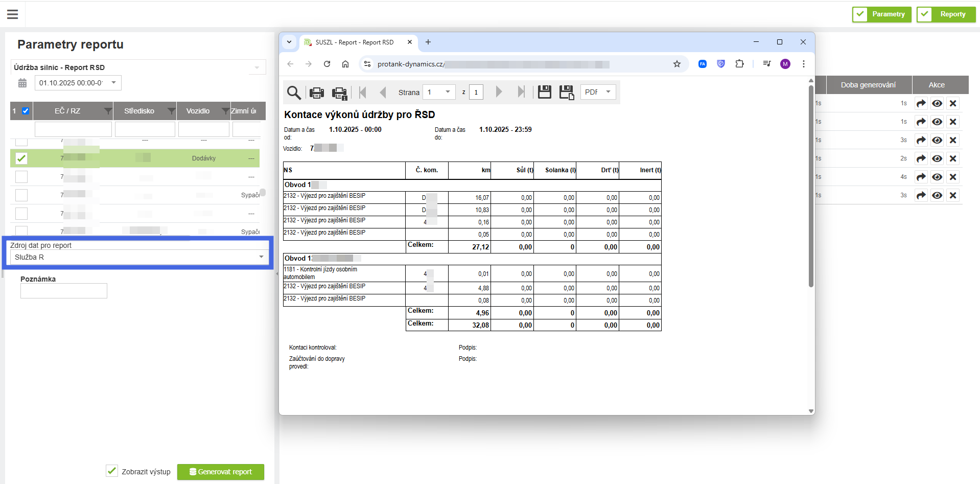View the second generated report via the eye icon

[937, 122]
